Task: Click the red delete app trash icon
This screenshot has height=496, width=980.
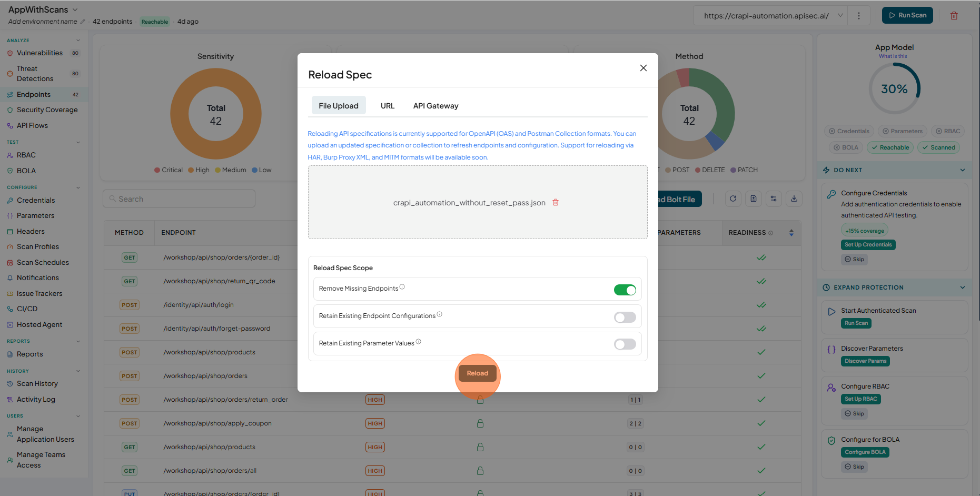Action: [x=954, y=16]
